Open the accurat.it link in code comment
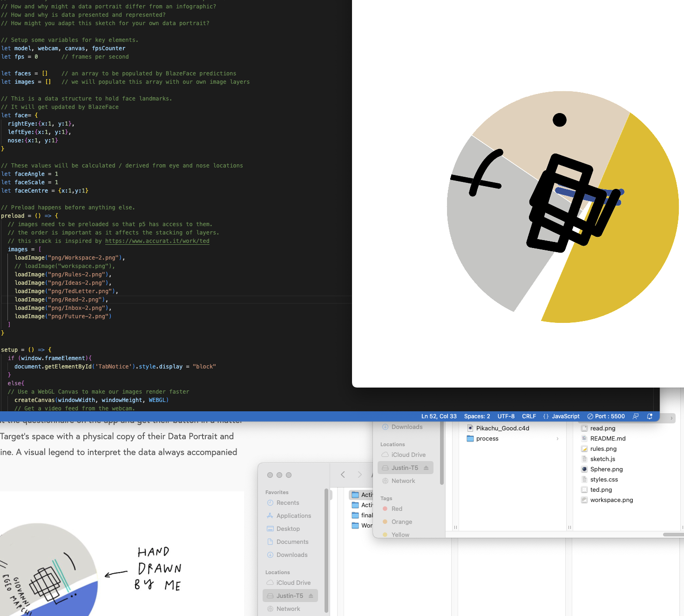 pyautogui.click(x=157, y=241)
